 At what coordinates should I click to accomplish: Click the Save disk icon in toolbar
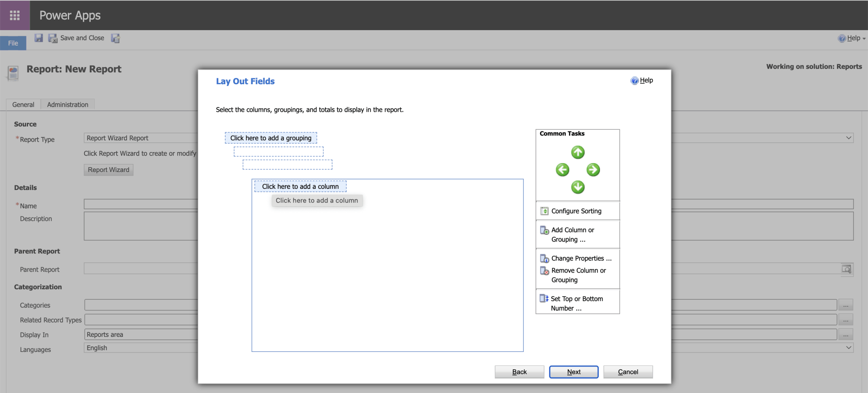39,38
